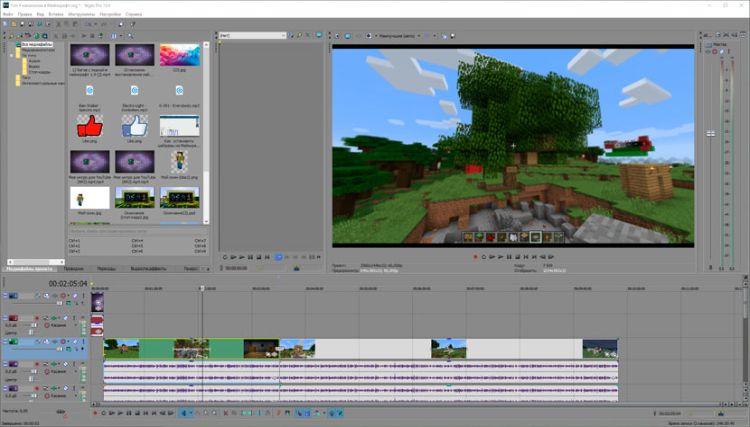Click the level slider of top video track
Screen dimensions: 750x427
(x=59, y=303)
